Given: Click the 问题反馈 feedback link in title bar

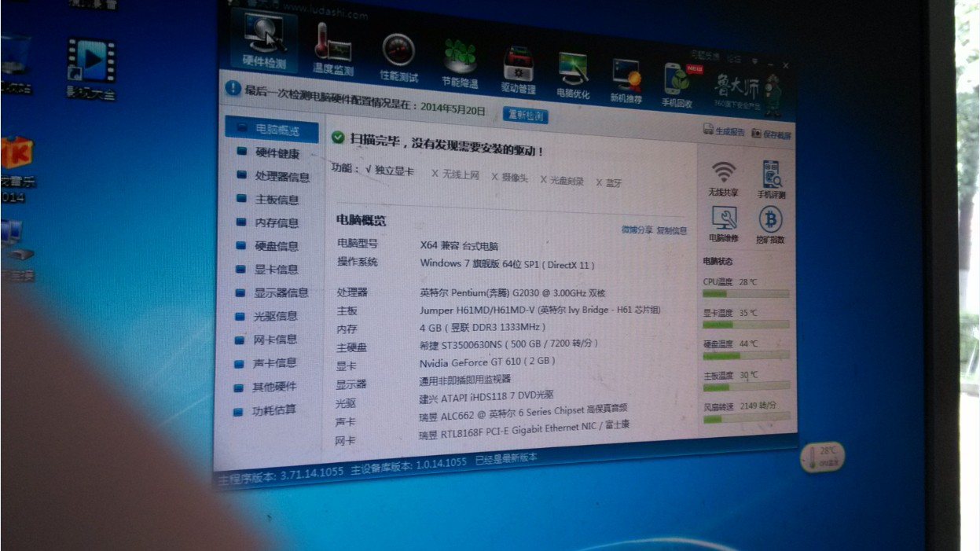Looking at the screenshot, I should coord(705,56).
